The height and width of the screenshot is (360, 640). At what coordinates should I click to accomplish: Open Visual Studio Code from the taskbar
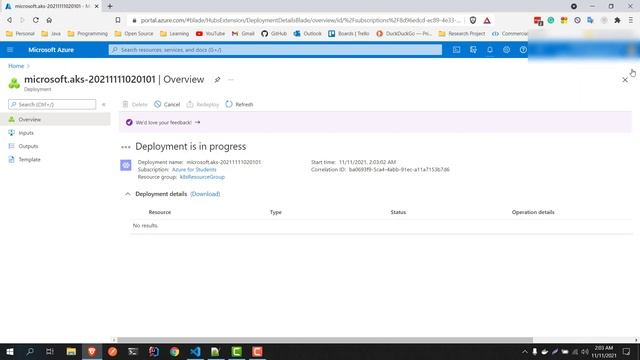click(x=195, y=351)
